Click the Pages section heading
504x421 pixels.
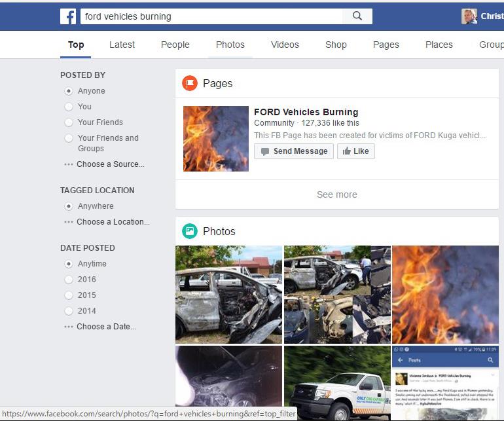(217, 84)
